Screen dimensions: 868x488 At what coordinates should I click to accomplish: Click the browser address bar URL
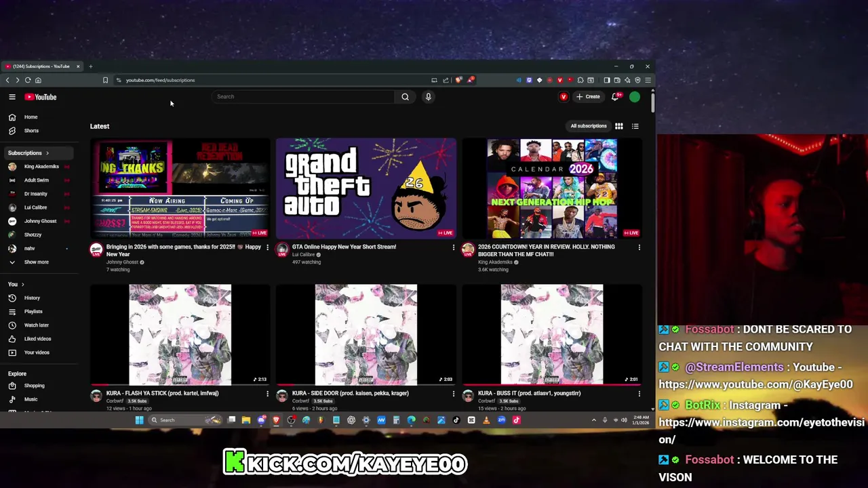coord(160,80)
